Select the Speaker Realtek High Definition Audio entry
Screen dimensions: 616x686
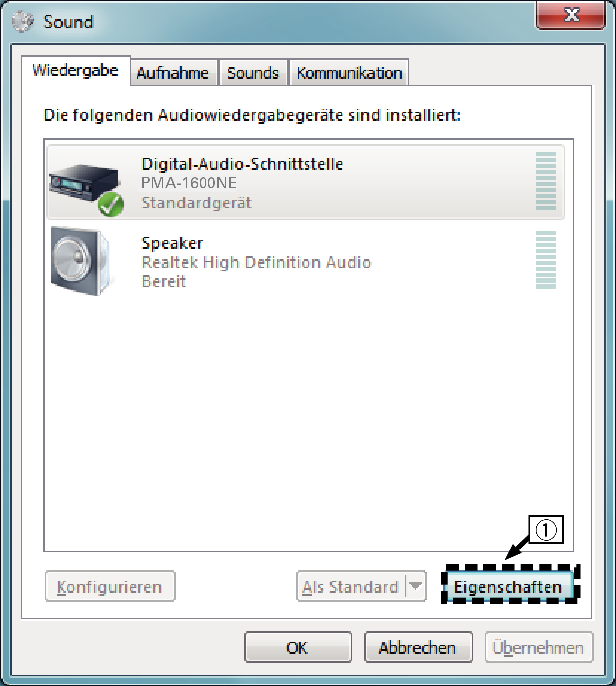(x=306, y=262)
